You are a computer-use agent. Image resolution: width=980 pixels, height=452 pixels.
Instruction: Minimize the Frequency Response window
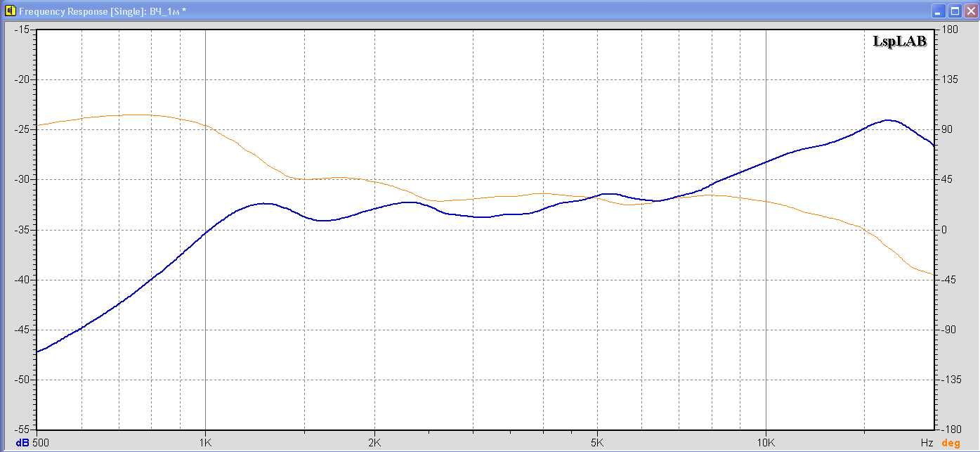(939, 11)
